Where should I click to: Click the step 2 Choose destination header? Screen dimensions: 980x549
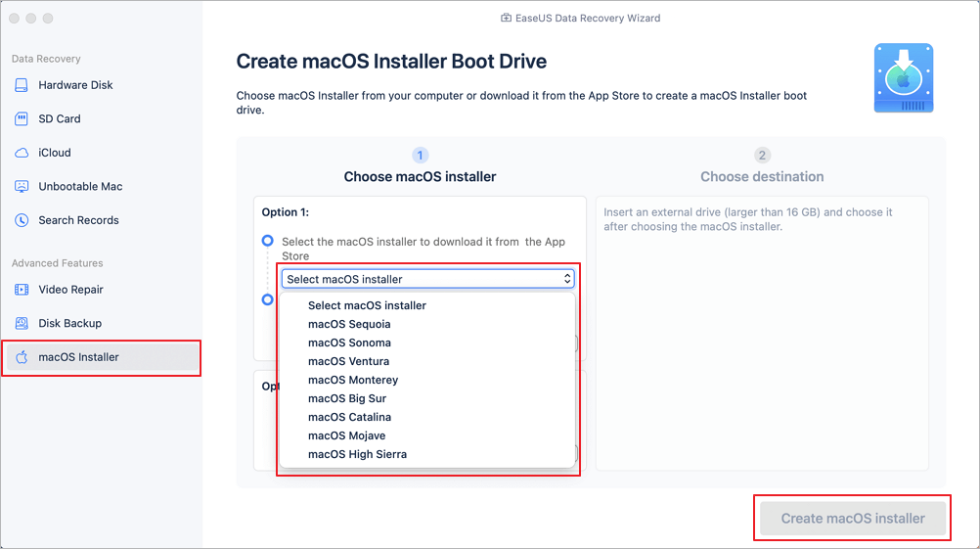(762, 177)
